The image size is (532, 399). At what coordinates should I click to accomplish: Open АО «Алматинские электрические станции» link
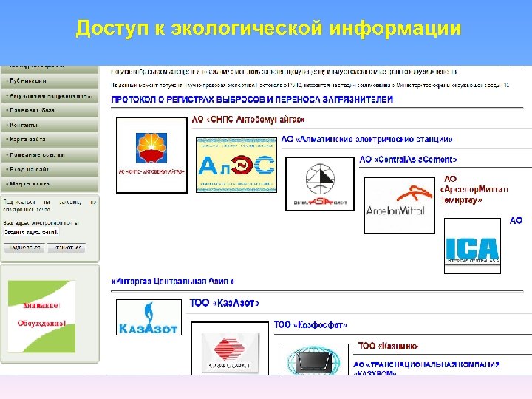point(366,139)
